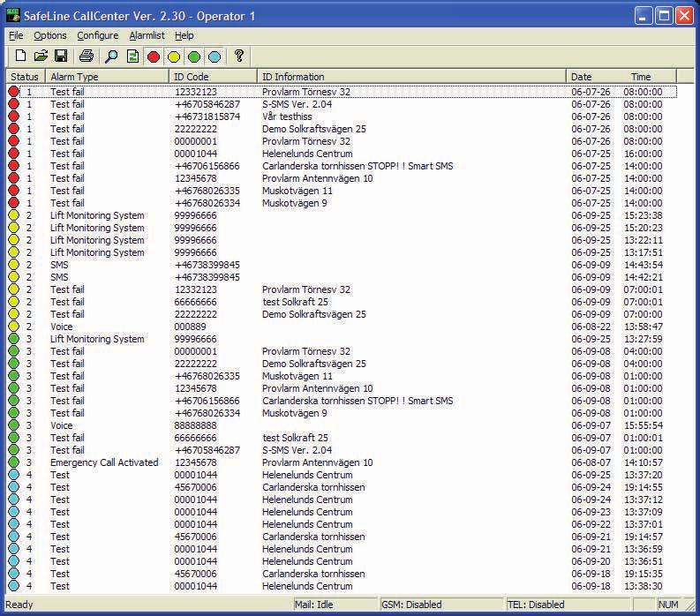Click the Open folder toolbar icon
Screen dimensions: 700x616
tap(41, 56)
